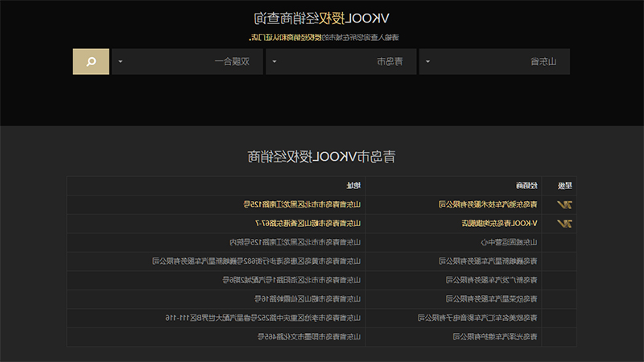The width and height of the screenshot is (644, 362).
Task: Click address 崂山区仙霞岭路16号
Action: [308, 298]
